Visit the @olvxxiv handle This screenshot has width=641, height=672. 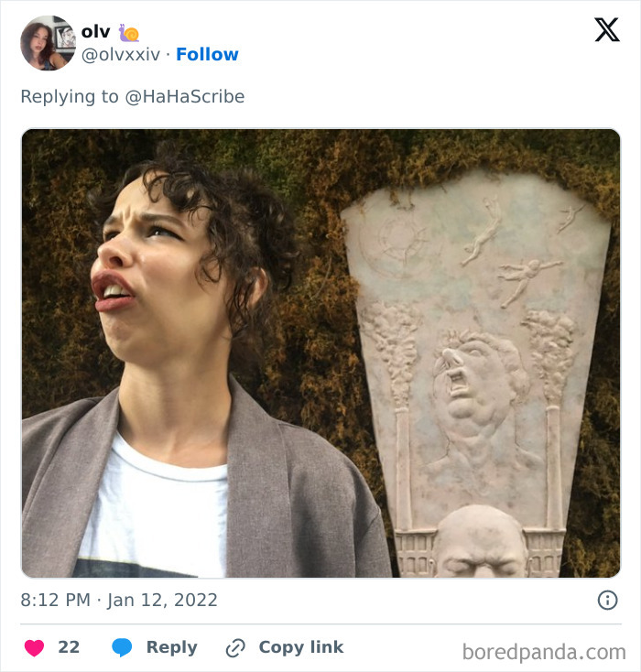tap(120, 55)
